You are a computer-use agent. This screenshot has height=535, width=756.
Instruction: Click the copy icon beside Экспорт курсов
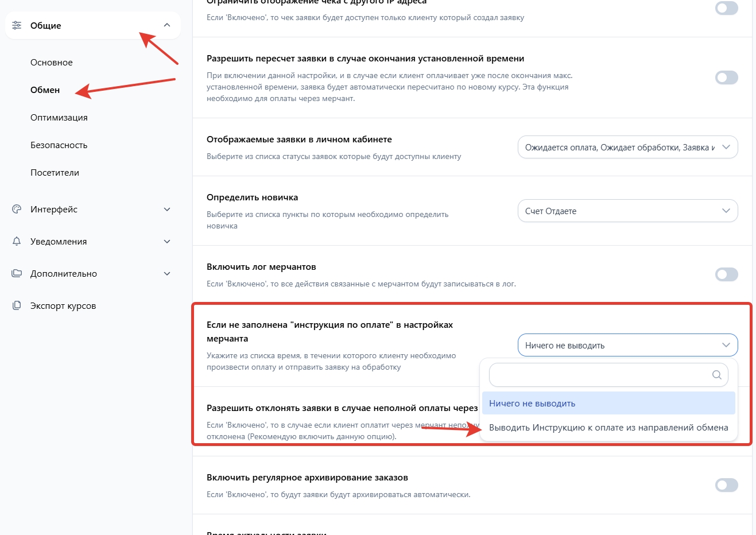(17, 306)
